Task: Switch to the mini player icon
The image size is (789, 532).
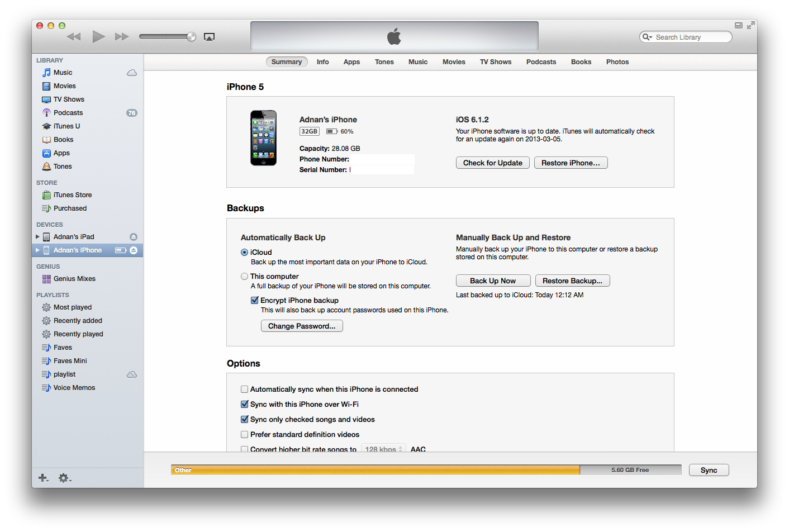Action: pyautogui.click(x=739, y=25)
